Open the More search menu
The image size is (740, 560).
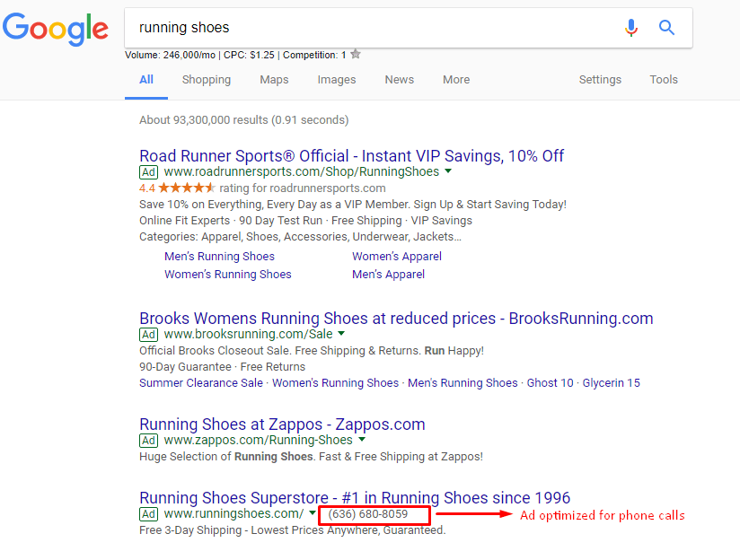456,79
